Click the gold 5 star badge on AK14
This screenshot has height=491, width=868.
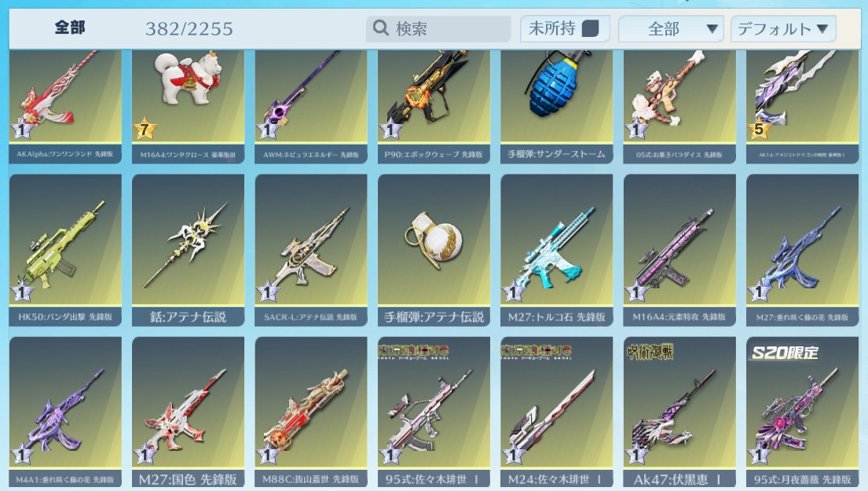pos(759,129)
